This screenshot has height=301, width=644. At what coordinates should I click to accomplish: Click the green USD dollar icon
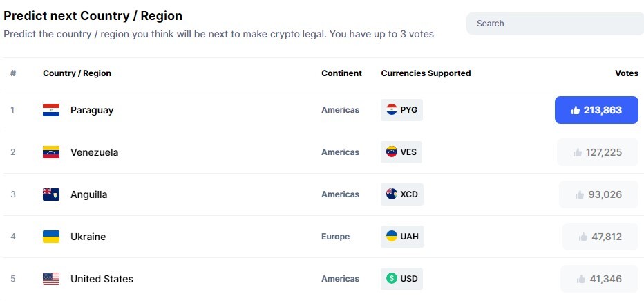tap(392, 278)
